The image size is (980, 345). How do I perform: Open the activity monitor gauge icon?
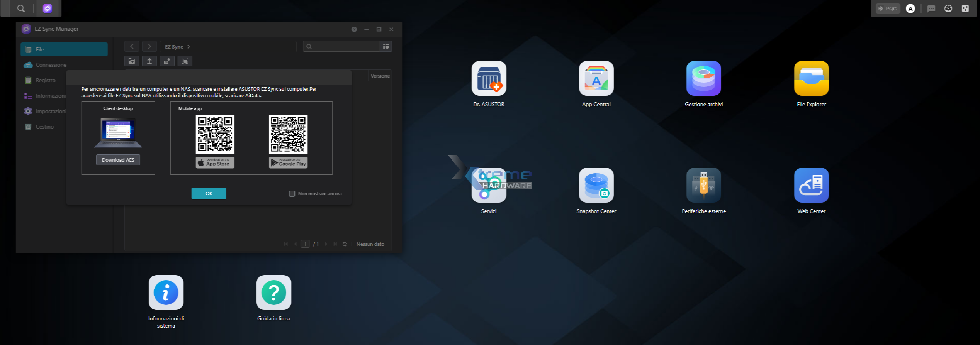pyautogui.click(x=948, y=8)
